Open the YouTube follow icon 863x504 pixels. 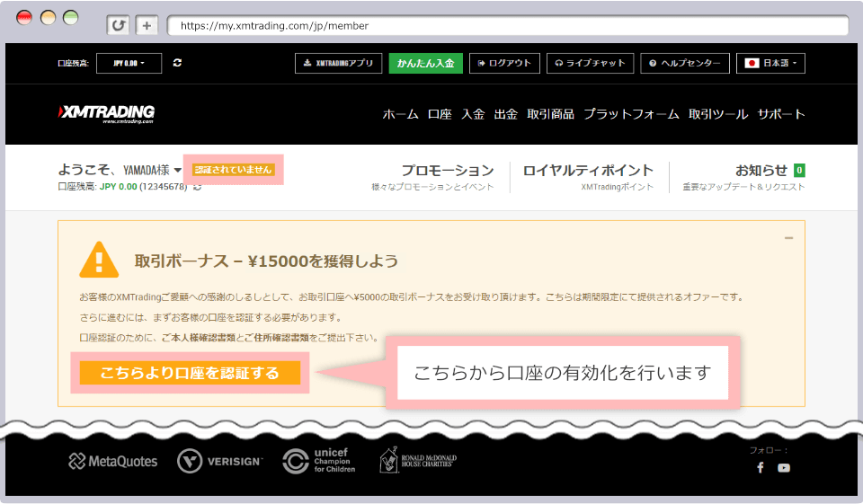784,468
